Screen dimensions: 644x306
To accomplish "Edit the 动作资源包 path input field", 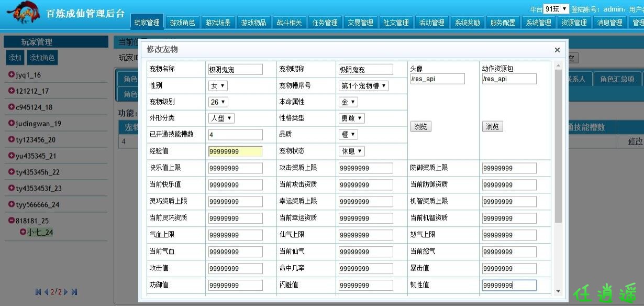I will 509,79.
